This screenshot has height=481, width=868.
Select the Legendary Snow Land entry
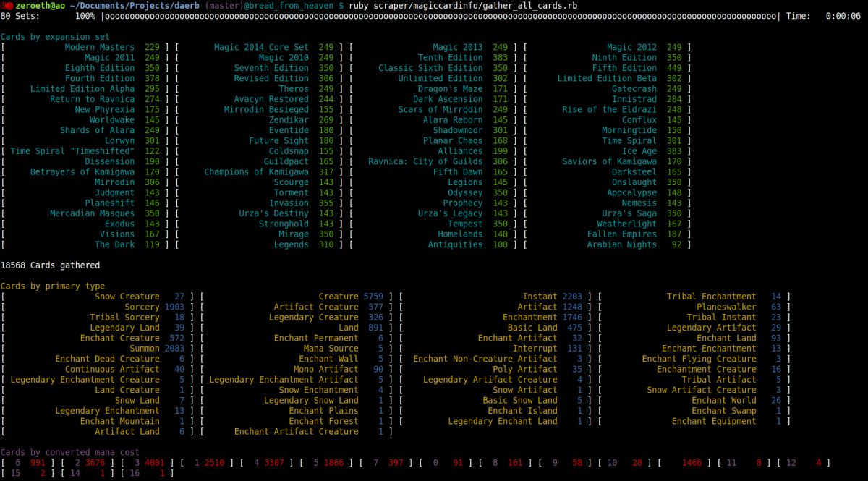coord(324,401)
